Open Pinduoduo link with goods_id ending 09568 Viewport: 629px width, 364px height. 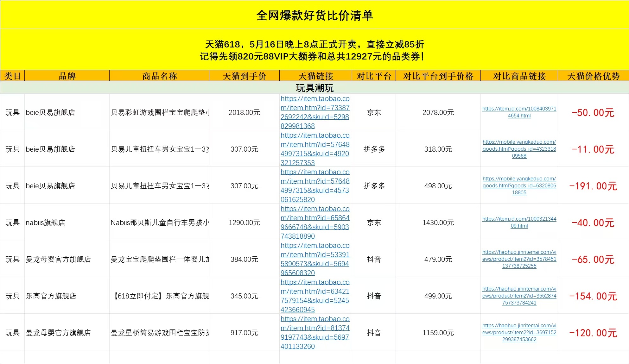519,149
